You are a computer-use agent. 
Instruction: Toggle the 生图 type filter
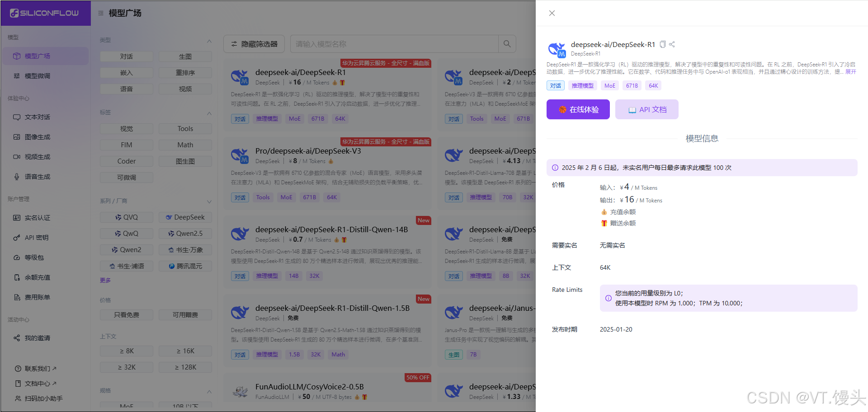click(185, 56)
